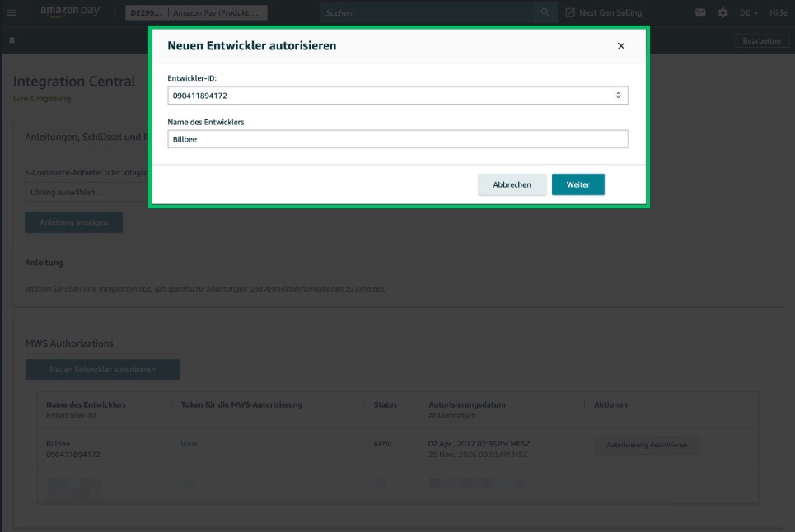Click the Abbrechen button
Image resolution: width=795 pixels, height=532 pixels.
pyautogui.click(x=512, y=184)
